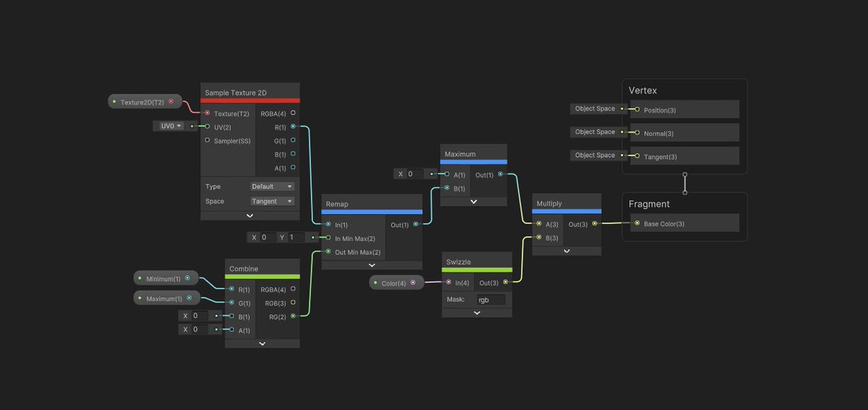Click the A(1) output port on Sample Texture 2D
This screenshot has width=868, height=410.
293,168
